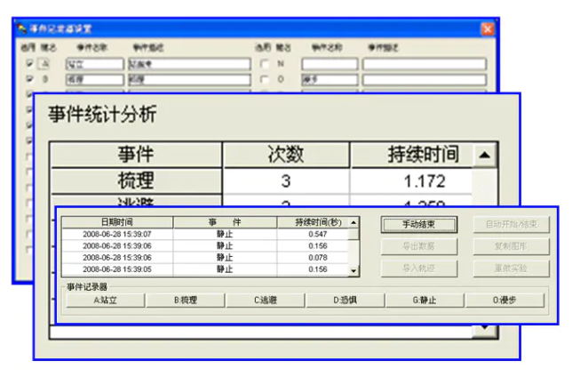Click the key A button in settings window

(x=44, y=64)
